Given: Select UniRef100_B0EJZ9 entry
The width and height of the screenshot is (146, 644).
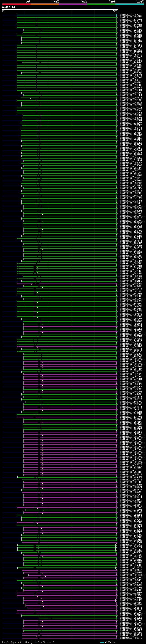Looking at the screenshot, I should (131, 548).
